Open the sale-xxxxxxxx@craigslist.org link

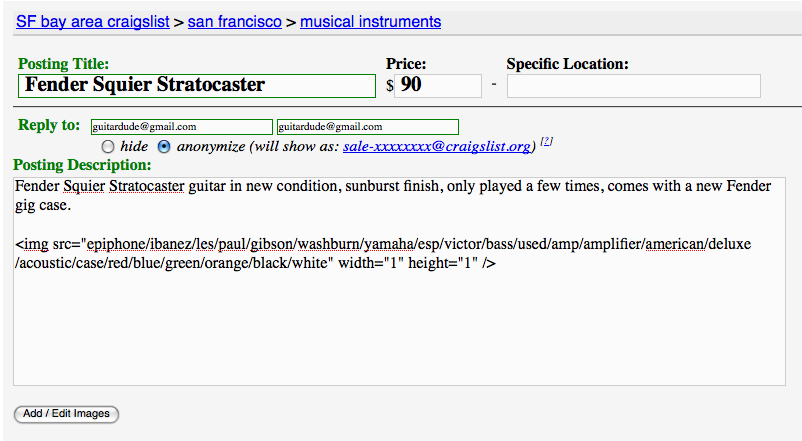(437, 147)
